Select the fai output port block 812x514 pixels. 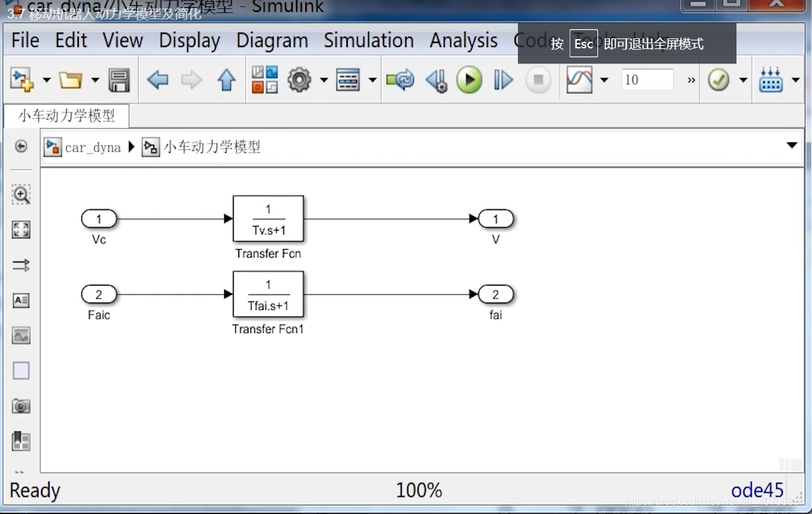[495, 293]
